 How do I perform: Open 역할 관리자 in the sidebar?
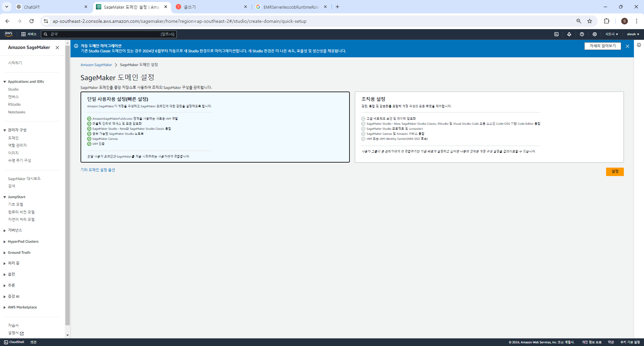pyautogui.click(x=17, y=145)
